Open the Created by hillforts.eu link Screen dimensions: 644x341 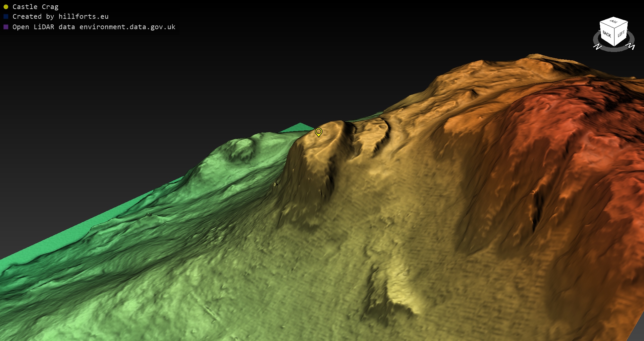pos(60,16)
